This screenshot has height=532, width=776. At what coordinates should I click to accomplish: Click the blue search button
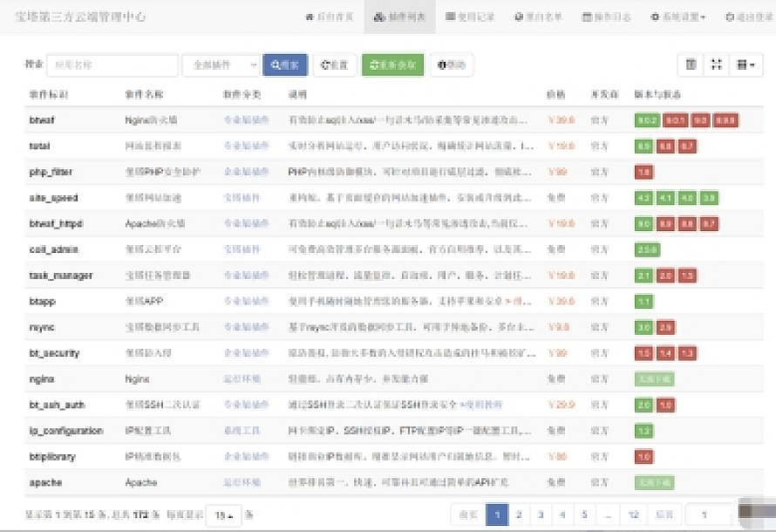tap(285, 65)
